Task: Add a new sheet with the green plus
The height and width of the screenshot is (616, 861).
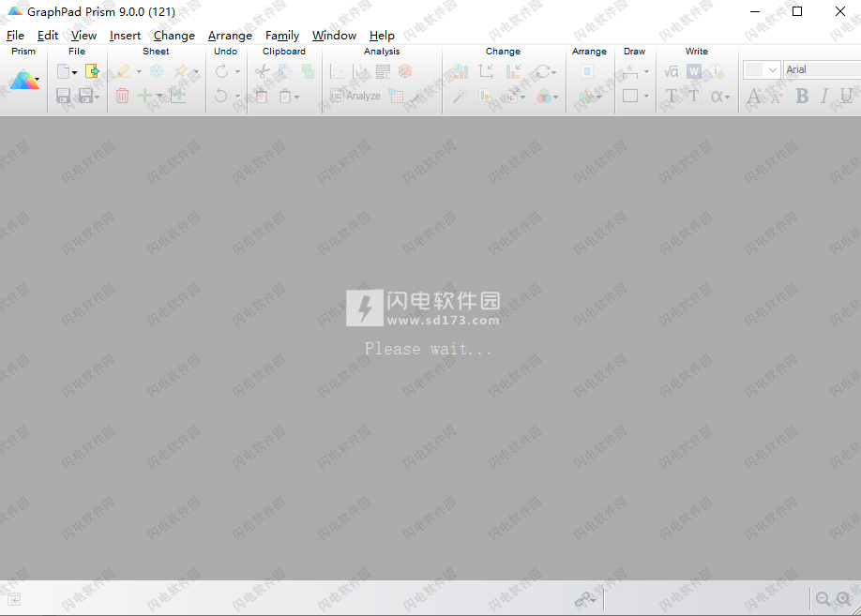Action: tap(145, 96)
